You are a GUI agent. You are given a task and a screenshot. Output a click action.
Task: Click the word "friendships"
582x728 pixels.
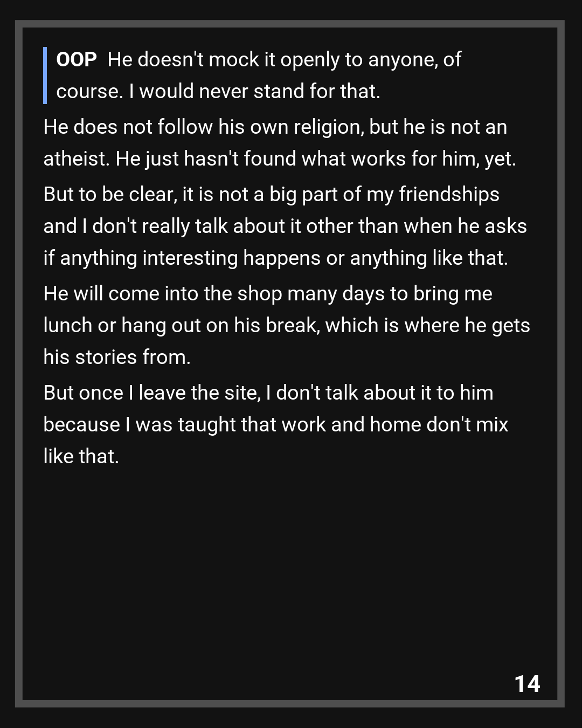pos(449,194)
